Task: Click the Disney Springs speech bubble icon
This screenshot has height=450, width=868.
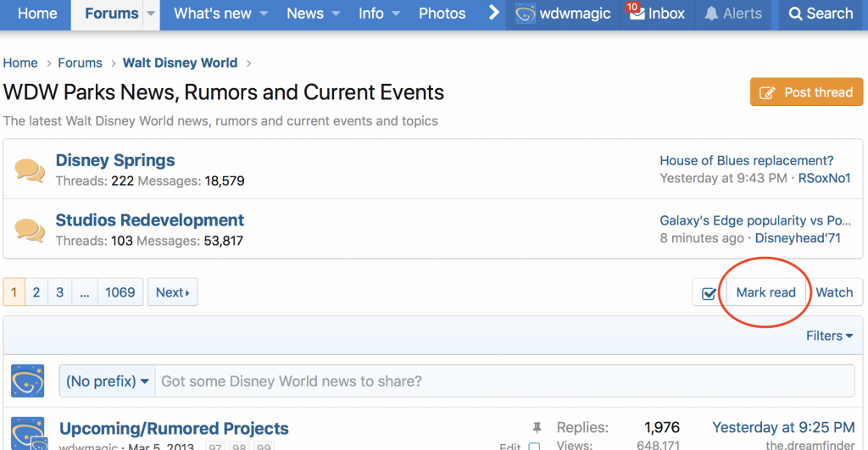Action: coord(30,170)
